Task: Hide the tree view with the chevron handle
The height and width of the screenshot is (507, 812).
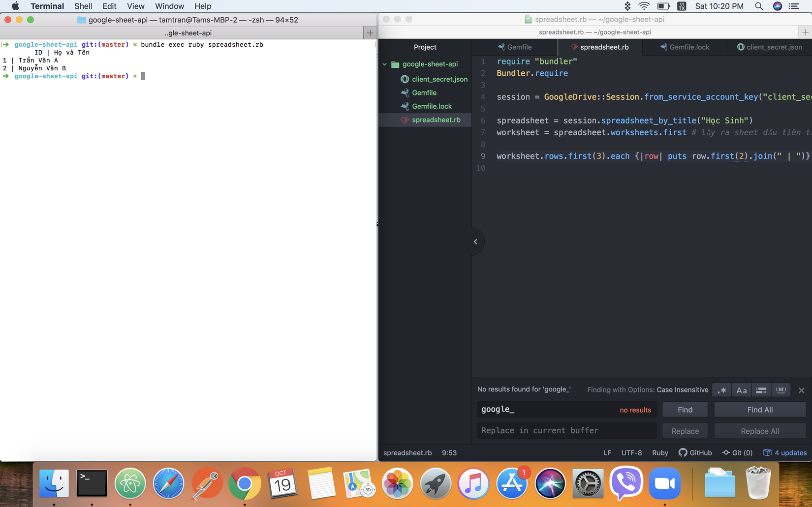Action: click(x=475, y=241)
